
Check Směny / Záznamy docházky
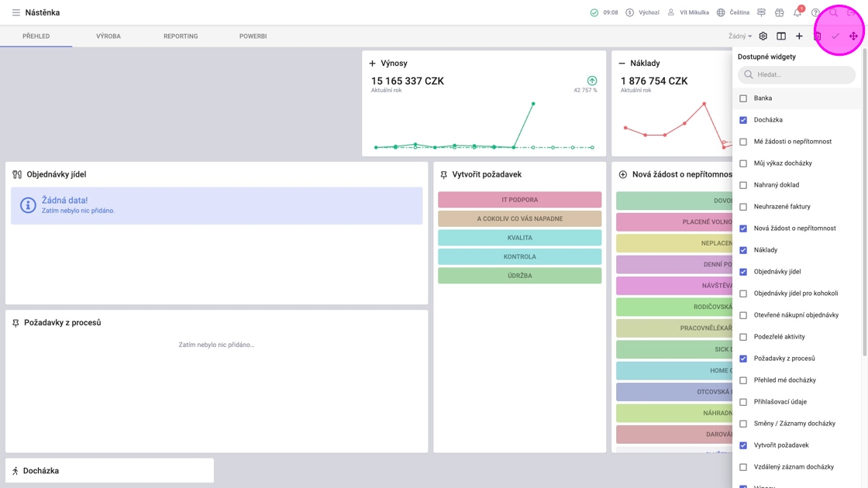click(x=743, y=424)
